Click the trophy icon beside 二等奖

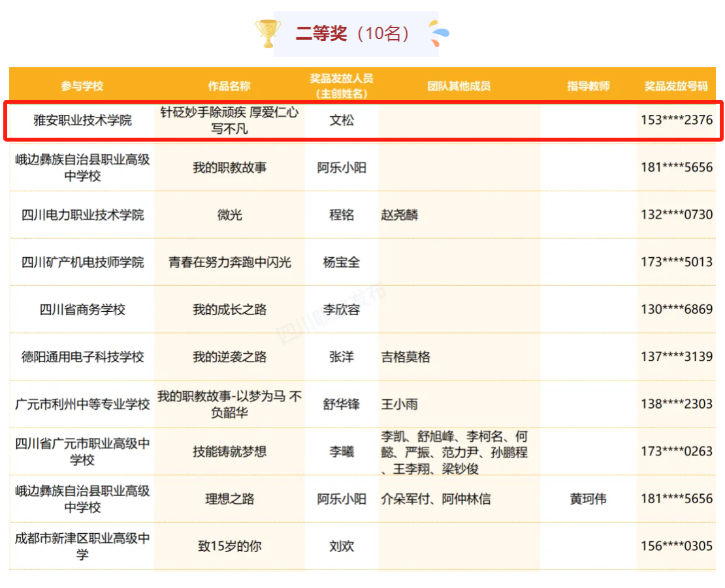268,33
